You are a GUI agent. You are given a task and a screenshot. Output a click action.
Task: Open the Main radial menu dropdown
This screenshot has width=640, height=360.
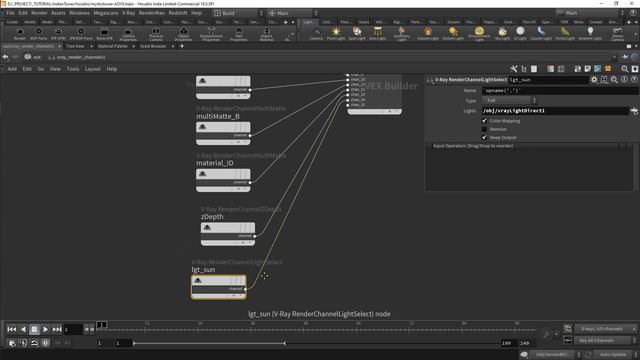tap(293, 13)
